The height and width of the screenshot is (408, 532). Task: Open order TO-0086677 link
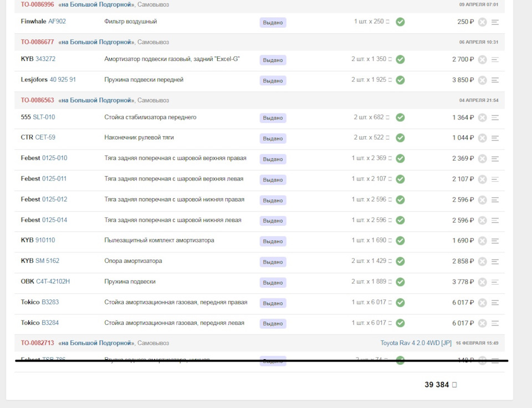click(37, 42)
